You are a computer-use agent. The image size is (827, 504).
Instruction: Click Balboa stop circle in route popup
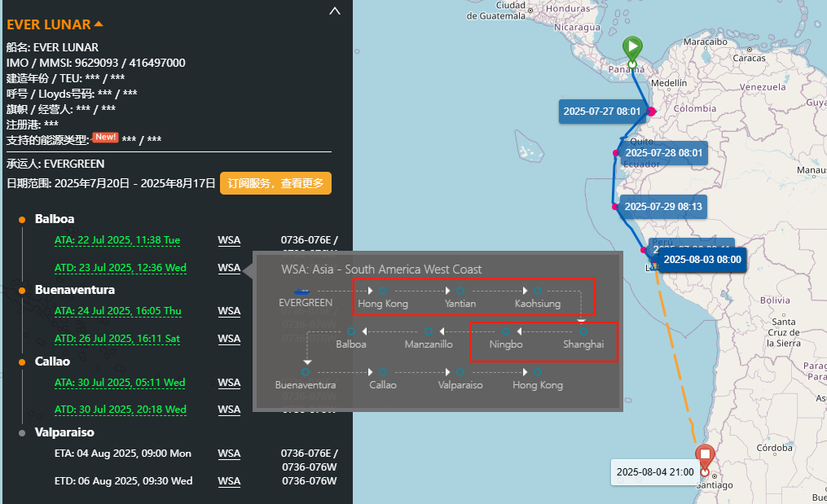pyautogui.click(x=350, y=331)
